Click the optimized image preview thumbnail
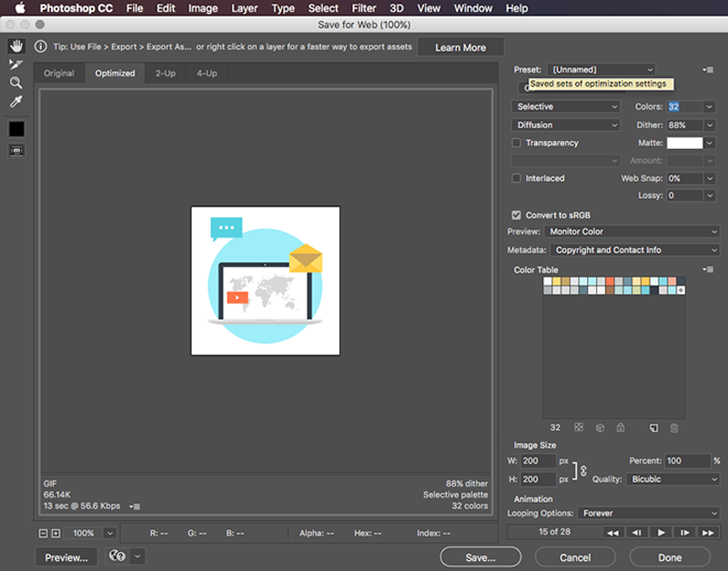The width and height of the screenshot is (728, 571). [x=266, y=281]
